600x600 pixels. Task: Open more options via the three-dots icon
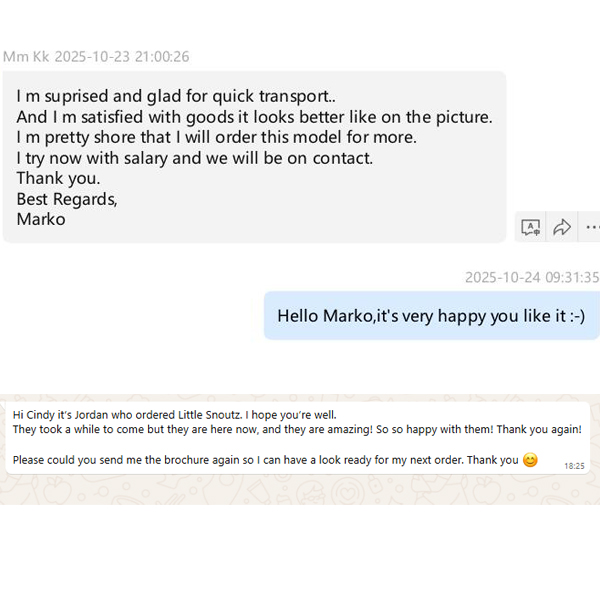point(591,227)
